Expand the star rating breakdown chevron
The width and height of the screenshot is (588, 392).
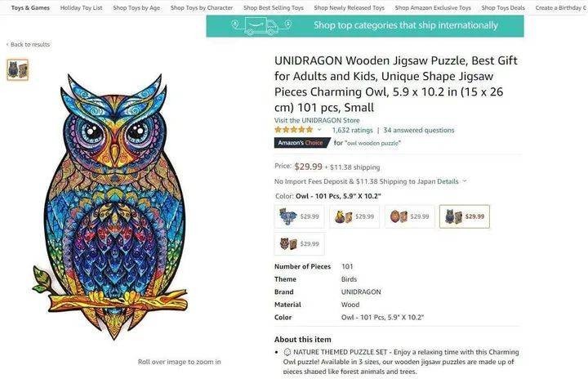319,130
